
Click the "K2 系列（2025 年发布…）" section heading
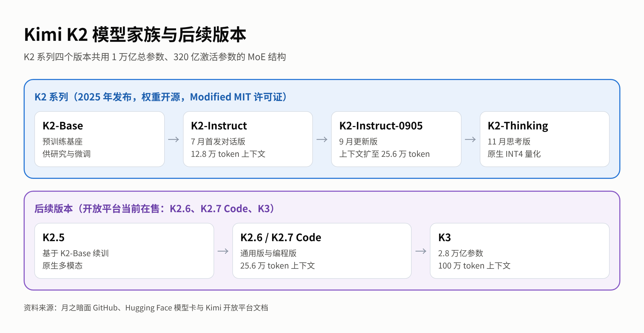[160, 97]
